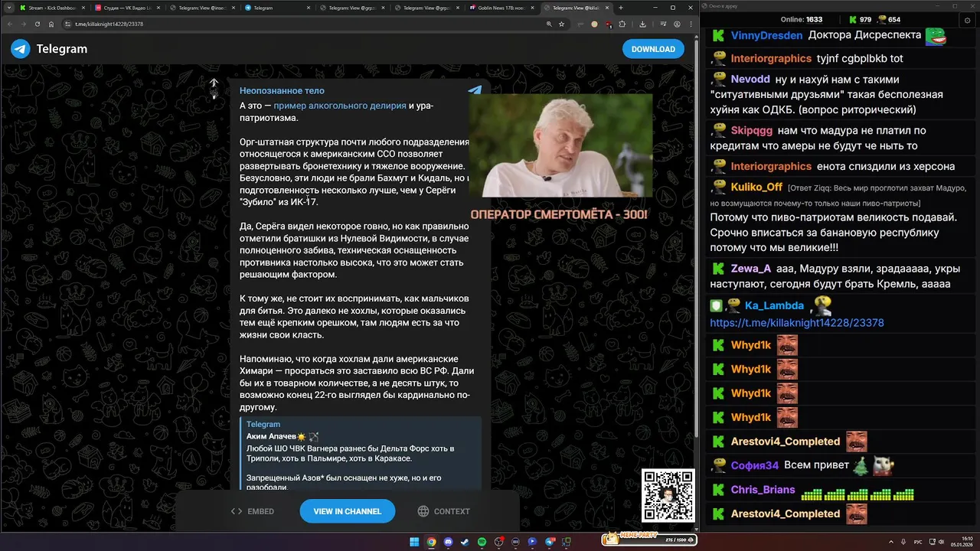Screen dimensions: 980x551
Task: Click username Ka_Lambda in chat
Action: [x=774, y=305]
